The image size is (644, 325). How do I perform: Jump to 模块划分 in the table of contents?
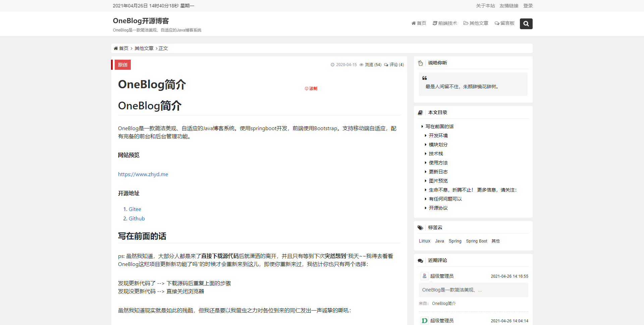[438, 145]
